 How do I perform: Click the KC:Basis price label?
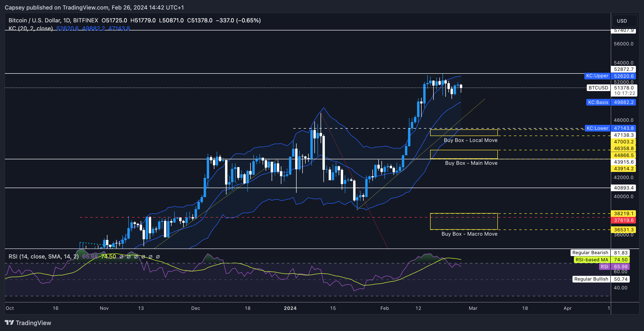pyautogui.click(x=598, y=102)
